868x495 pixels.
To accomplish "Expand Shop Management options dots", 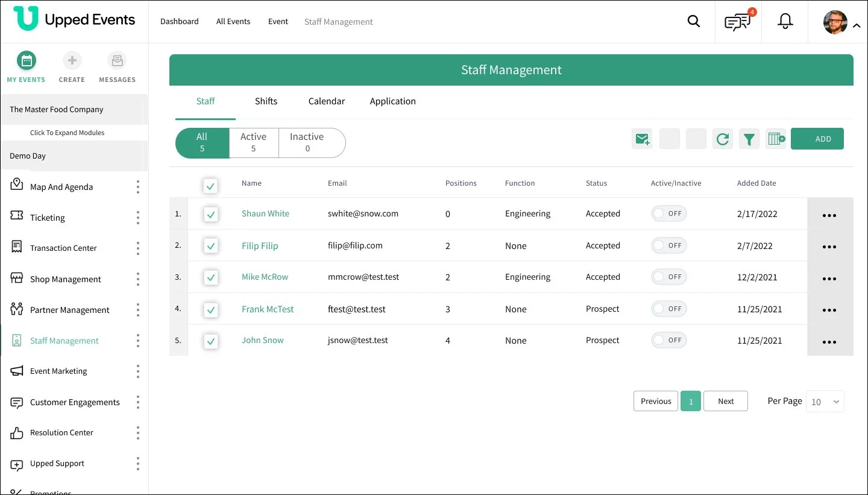I will pos(137,279).
